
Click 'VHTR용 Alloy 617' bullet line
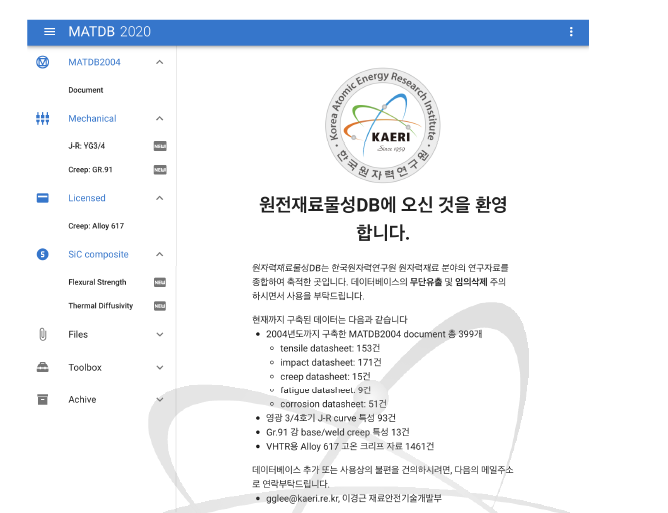[350, 446]
